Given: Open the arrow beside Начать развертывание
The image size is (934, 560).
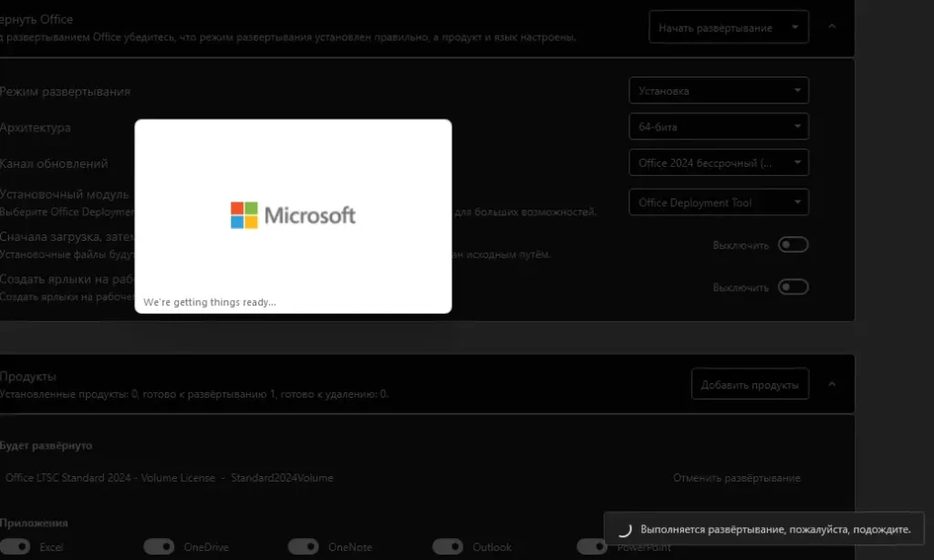Looking at the screenshot, I should tap(796, 27).
